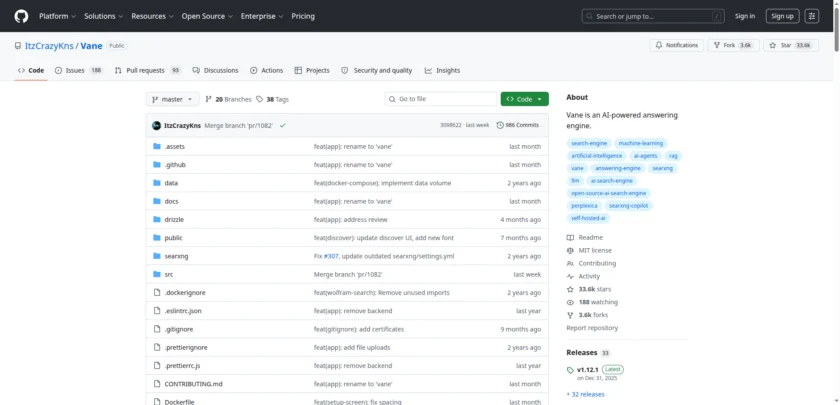The width and height of the screenshot is (840, 405).
Task: Switch to the Issues tab
Action: click(x=78, y=71)
